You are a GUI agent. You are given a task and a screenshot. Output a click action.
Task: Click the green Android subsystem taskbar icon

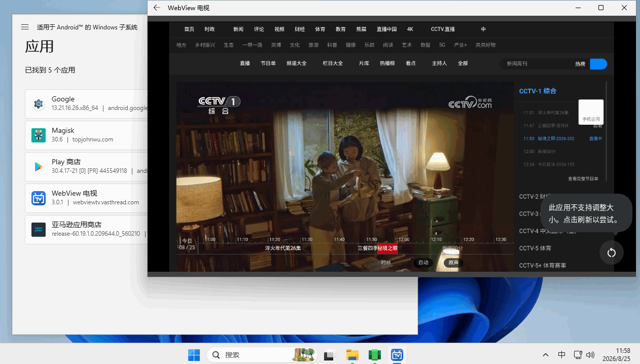pyautogui.click(x=375, y=355)
